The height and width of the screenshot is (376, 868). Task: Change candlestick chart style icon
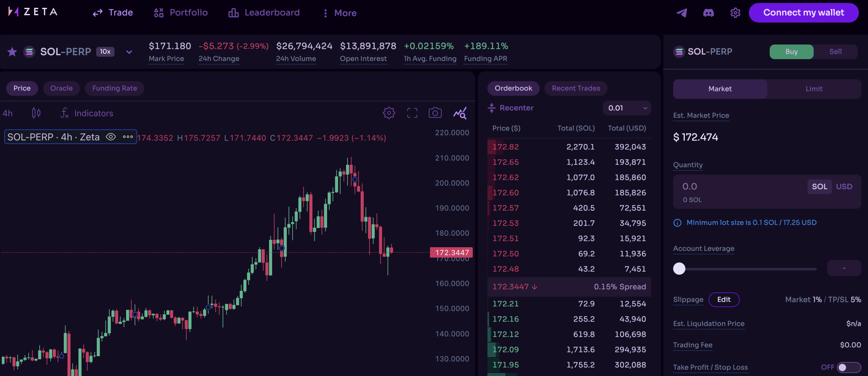(36, 113)
